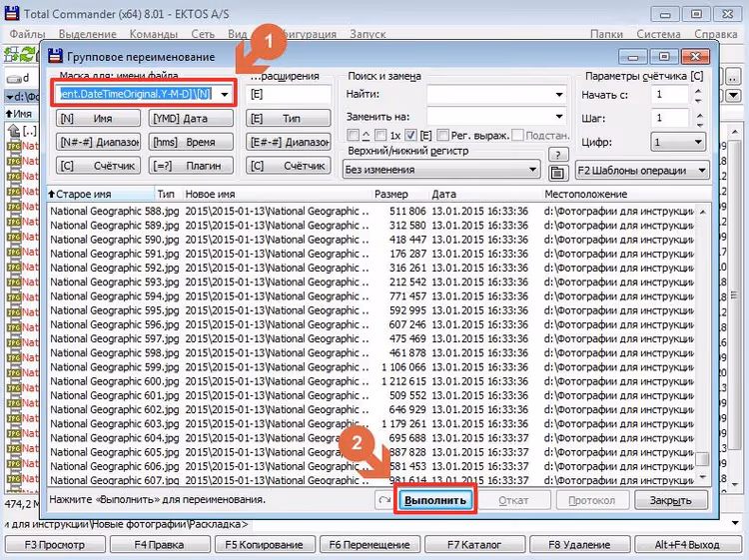Click F3 Просмотр function button
Image resolution: width=749 pixels, height=560 pixels.
55,544
